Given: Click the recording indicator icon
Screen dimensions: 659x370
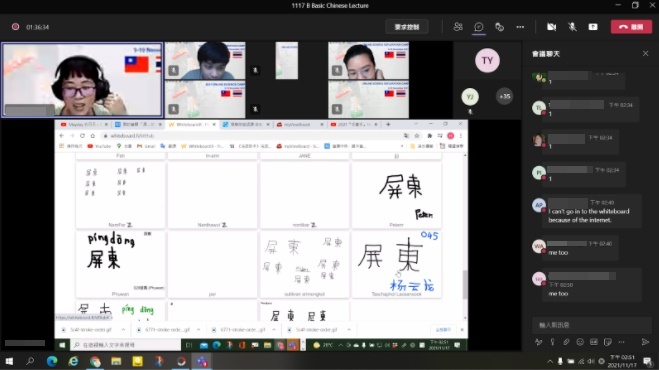Looking at the screenshot, I should 16,26.
